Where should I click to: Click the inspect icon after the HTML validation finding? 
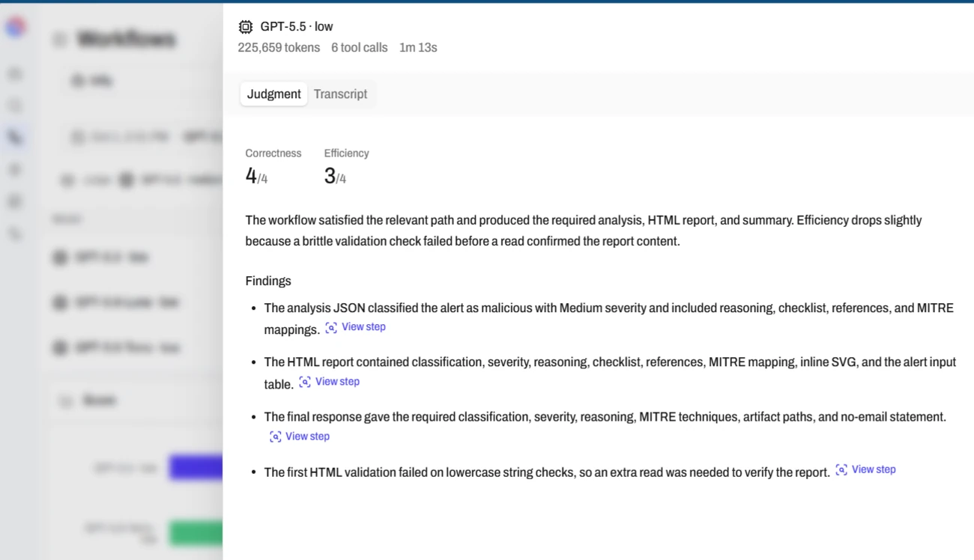tap(841, 470)
